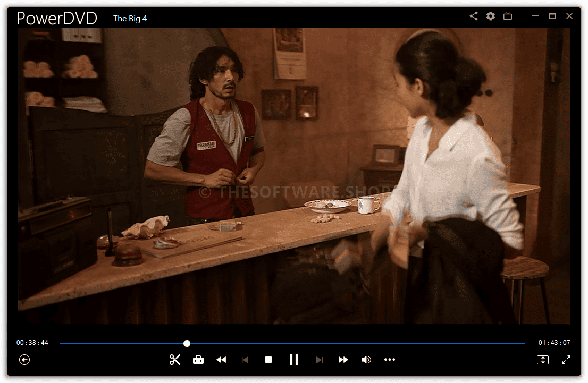Maximize the PowerDVD window
The height and width of the screenshot is (383, 588).
(x=552, y=16)
